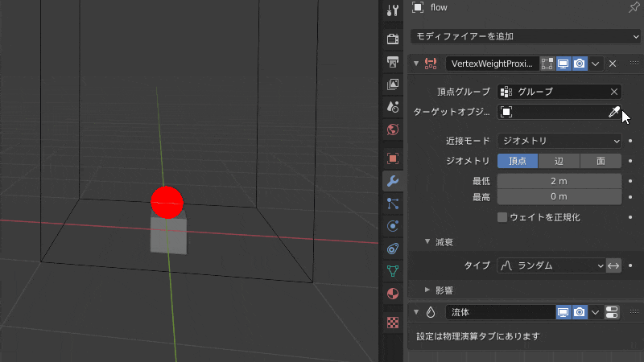Toggle the 面 geometry option
644x362 pixels.
(601, 161)
